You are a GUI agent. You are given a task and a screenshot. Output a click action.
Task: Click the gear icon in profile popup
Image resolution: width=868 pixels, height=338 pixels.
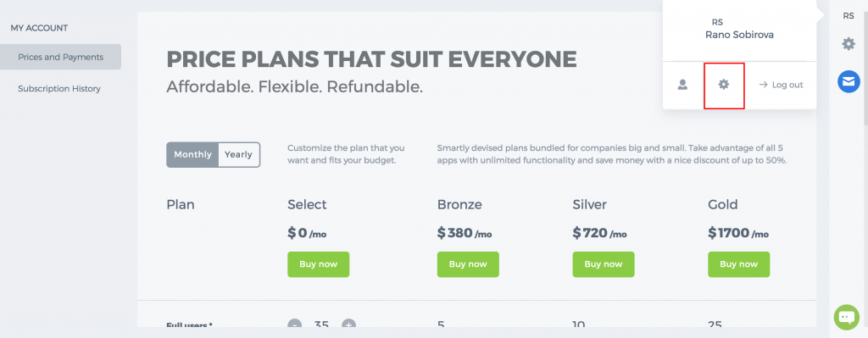724,85
